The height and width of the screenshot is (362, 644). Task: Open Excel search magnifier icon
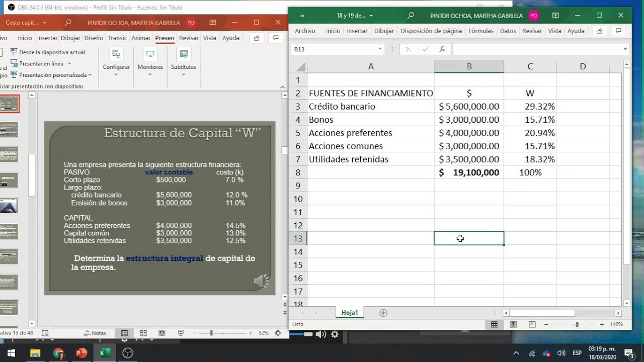click(x=411, y=16)
